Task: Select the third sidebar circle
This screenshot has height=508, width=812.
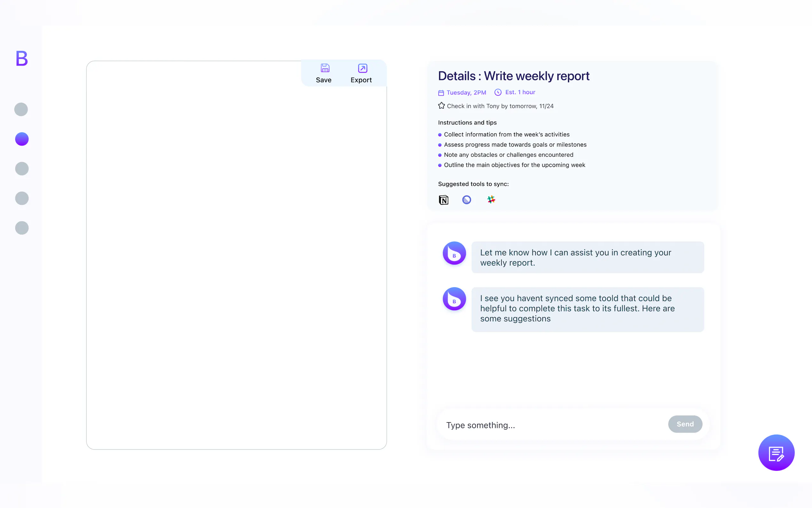Action: click(x=22, y=169)
